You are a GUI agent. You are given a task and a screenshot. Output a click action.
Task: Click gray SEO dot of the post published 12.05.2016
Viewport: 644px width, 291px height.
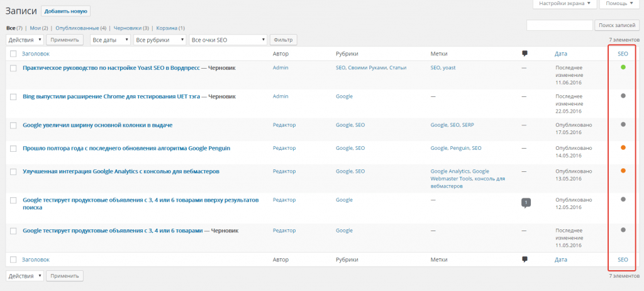pyautogui.click(x=623, y=199)
